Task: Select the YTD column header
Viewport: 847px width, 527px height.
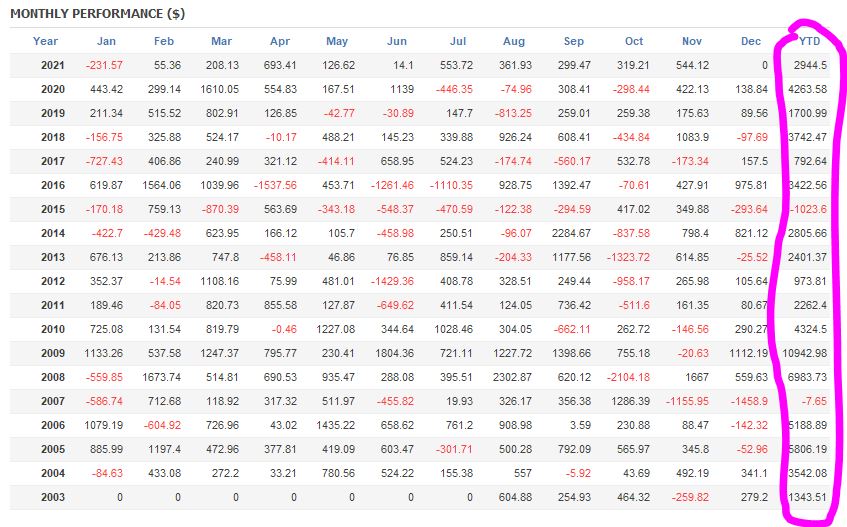Action: pos(810,41)
